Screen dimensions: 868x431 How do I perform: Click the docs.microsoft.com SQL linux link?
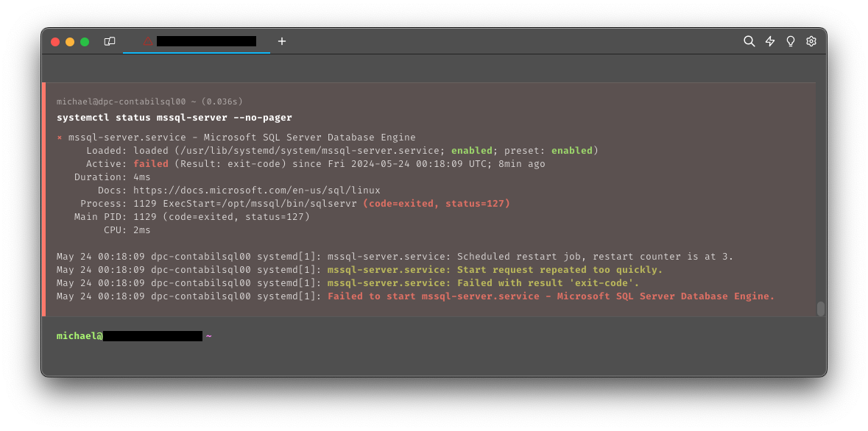257,190
